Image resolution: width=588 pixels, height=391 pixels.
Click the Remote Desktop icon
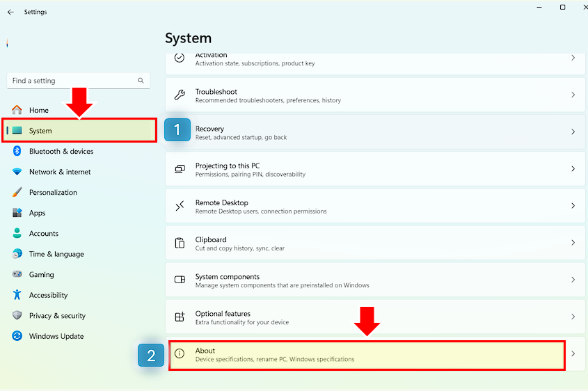click(180, 206)
